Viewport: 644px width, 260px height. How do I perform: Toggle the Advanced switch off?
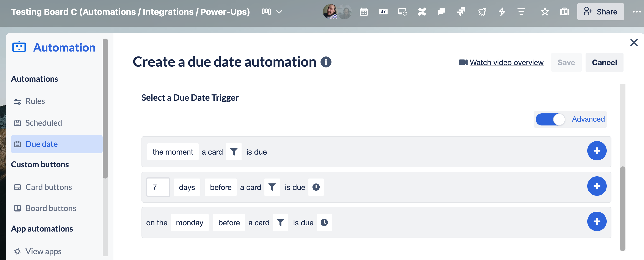tap(550, 119)
